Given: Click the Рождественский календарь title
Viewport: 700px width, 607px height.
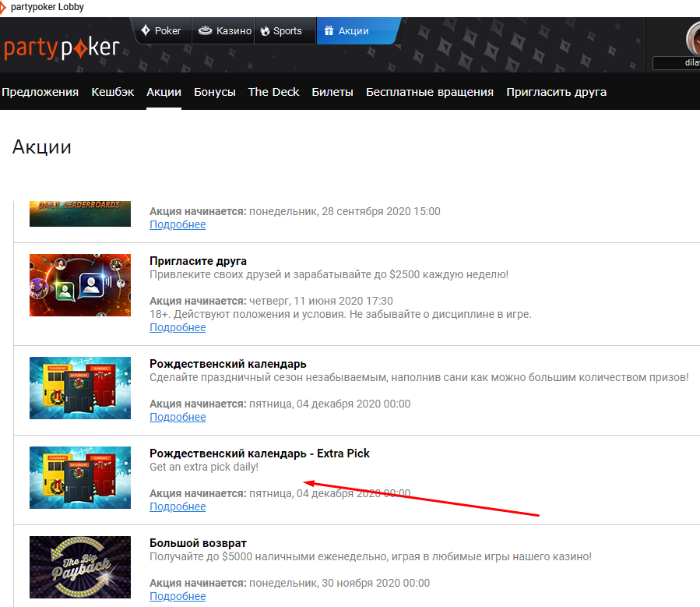Looking at the screenshot, I should 228,364.
